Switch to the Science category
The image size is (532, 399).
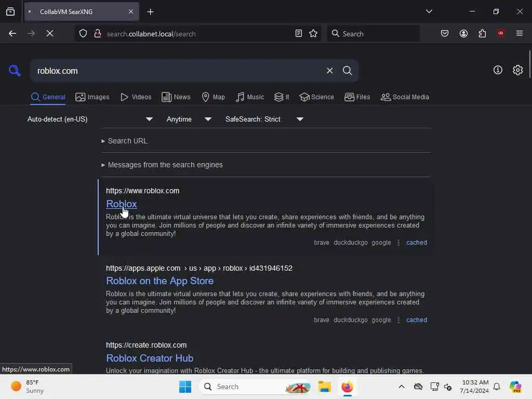(x=317, y=97)
